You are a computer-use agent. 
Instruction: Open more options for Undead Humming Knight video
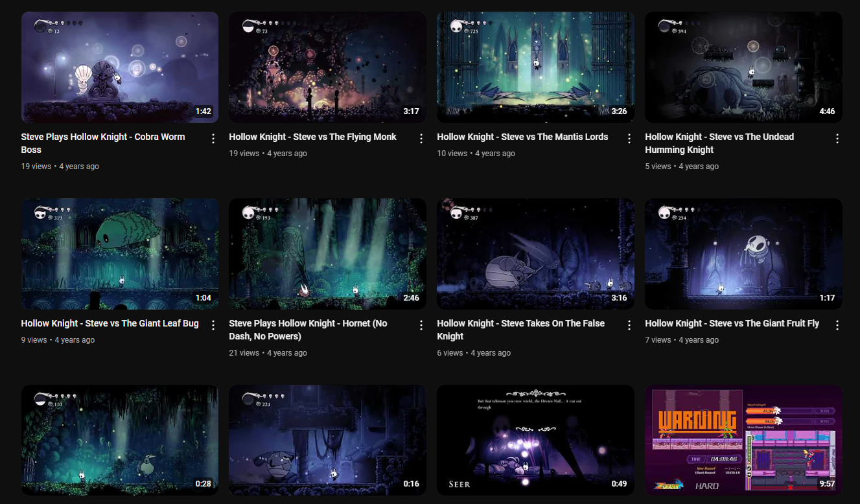click(837, 139)
